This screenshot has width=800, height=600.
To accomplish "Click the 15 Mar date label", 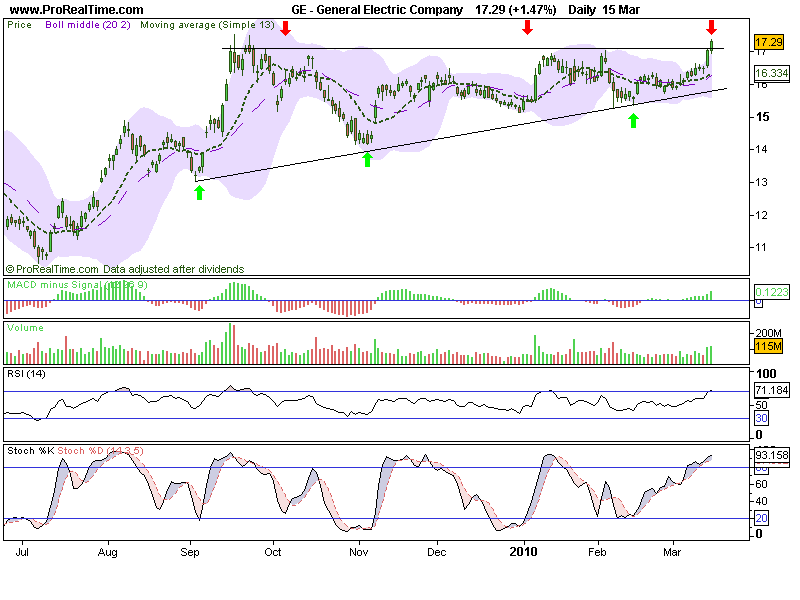I will point(621,10).
